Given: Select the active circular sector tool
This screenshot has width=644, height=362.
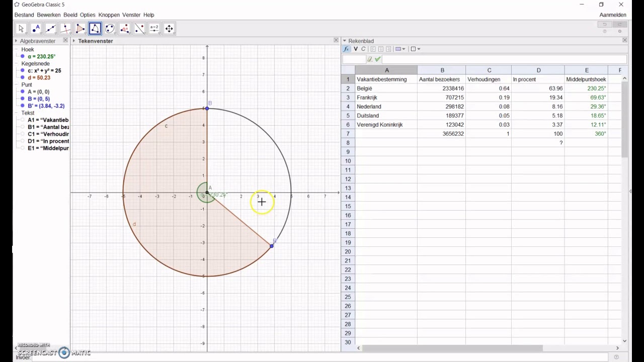Looking at the screenshot, I should 95,29.
